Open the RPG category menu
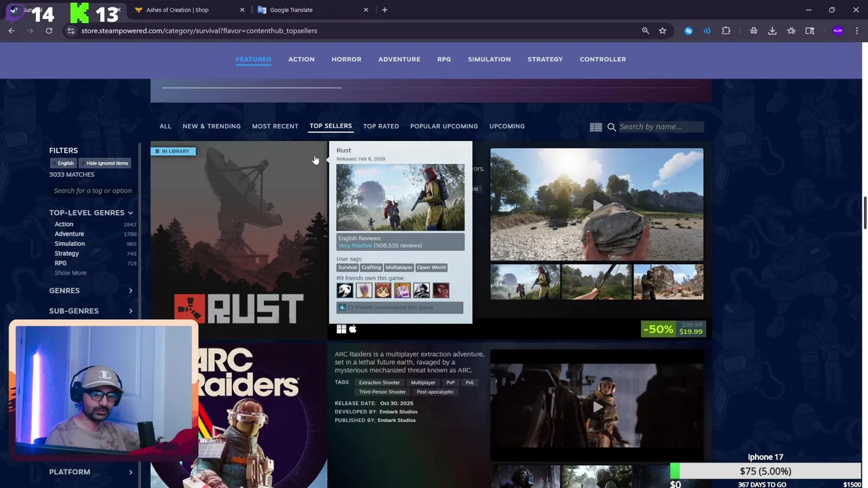The height and width of the screenshot is (488, 868). point(444,59)
